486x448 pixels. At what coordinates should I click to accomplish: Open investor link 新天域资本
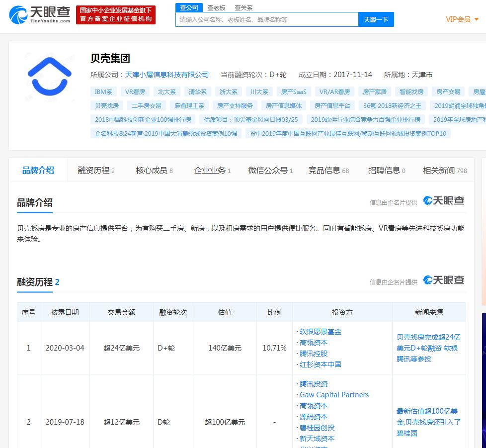click(x=317, y=439)
